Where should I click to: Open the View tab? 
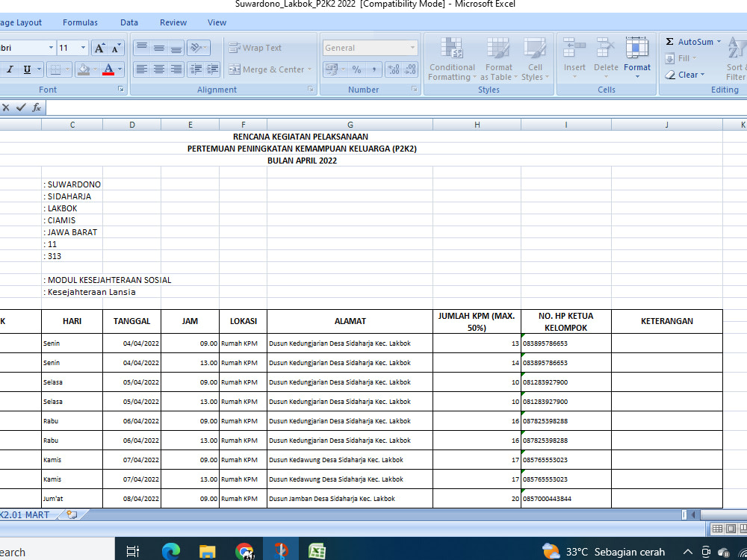click(217, 22)
